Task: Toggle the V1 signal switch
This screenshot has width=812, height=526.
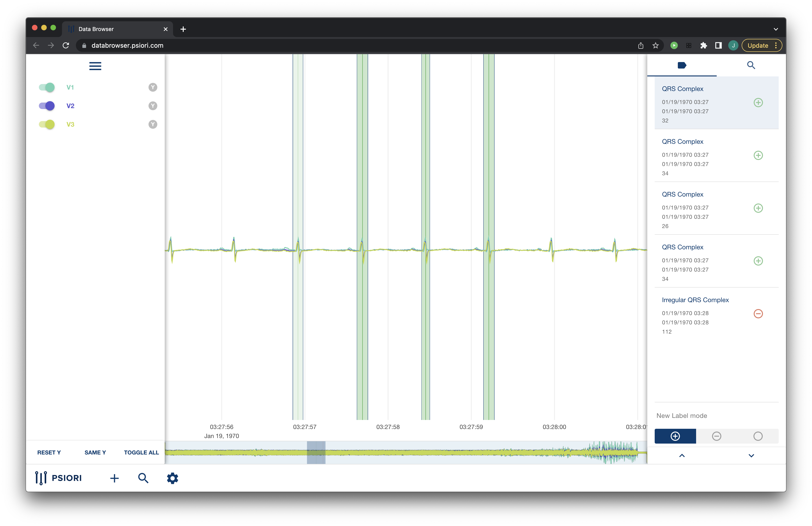Action: click(47, 87)
